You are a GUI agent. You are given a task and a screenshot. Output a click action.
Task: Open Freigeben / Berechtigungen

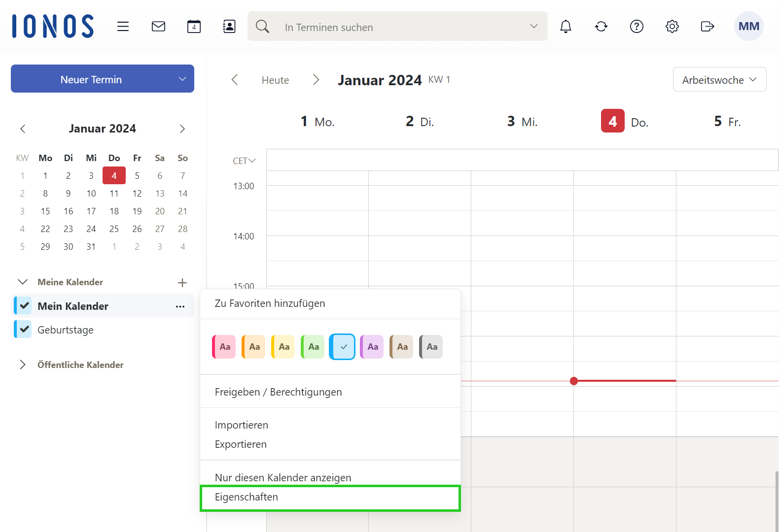tap(330, 392)
